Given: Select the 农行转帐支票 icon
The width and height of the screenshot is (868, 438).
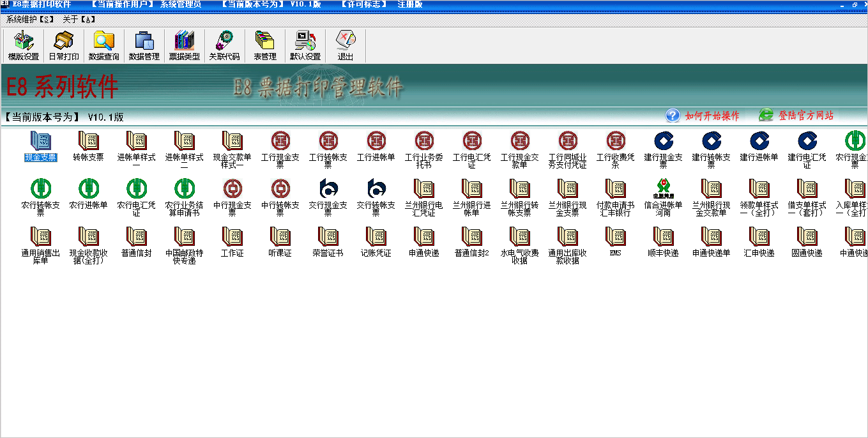Looking at the screenshot, I should 40,197.
